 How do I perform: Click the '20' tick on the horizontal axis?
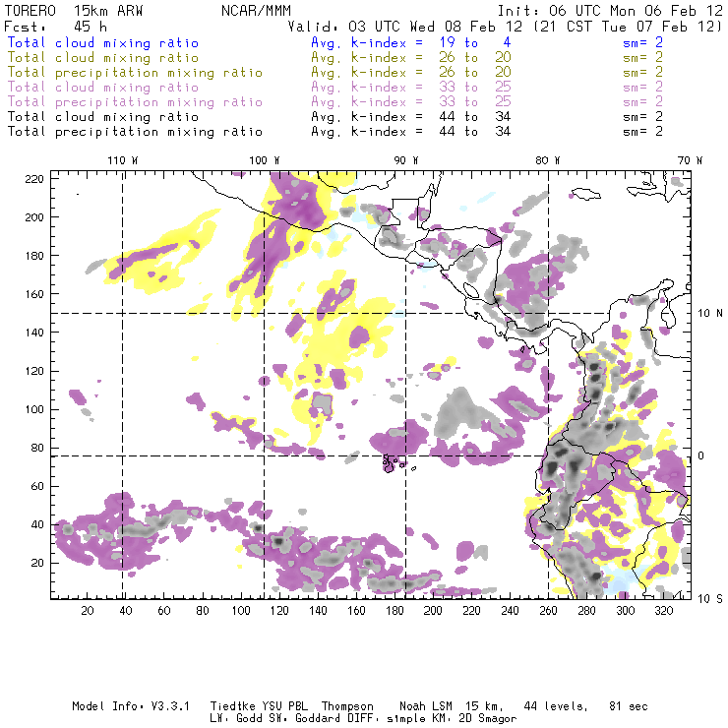click(88, 611)
